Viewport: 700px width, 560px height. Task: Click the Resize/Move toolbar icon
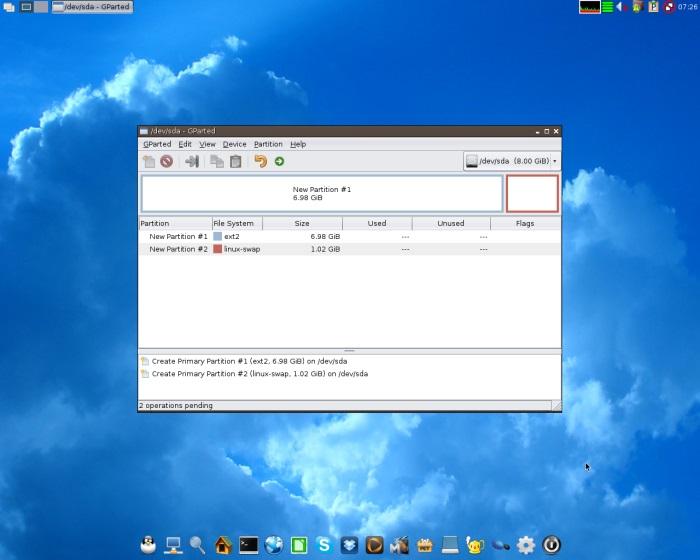192,161
